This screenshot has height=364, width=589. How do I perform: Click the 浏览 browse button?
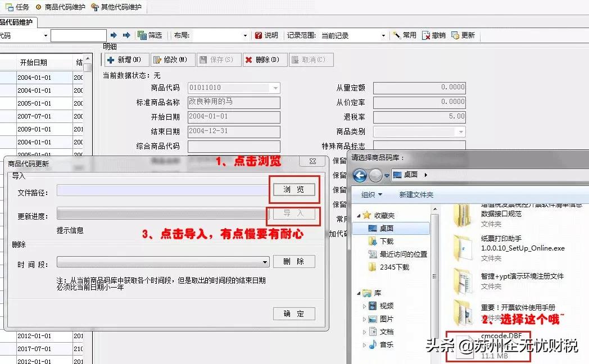click(x=294, y=190)
